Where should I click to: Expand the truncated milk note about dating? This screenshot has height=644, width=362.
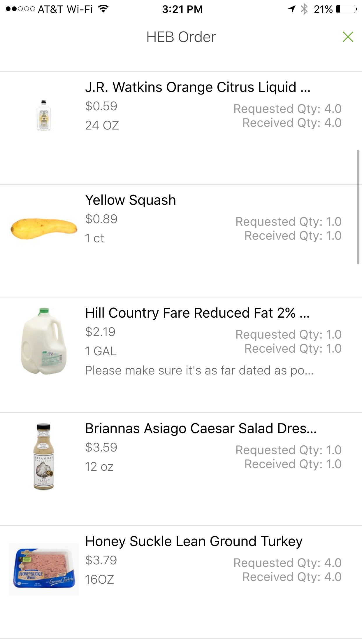tap(199, 370)
